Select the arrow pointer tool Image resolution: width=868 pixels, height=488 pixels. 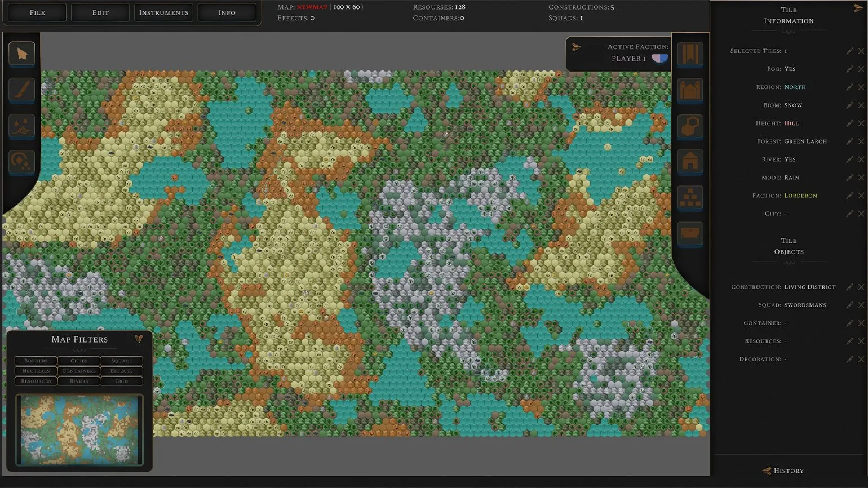(22, 54)
